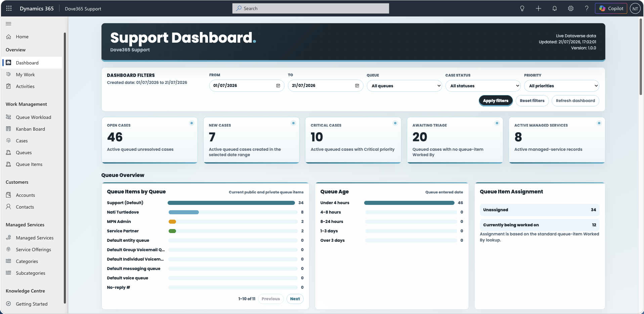The width and height of the screenshot is (644, 314).
Task: Click the Getting Started icon
Action: point(9,304)
